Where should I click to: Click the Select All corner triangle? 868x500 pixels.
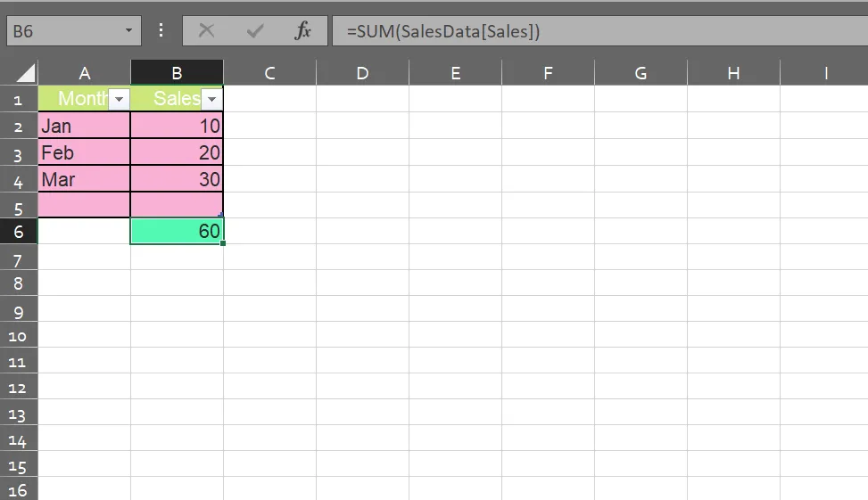(x=26, y=72)
